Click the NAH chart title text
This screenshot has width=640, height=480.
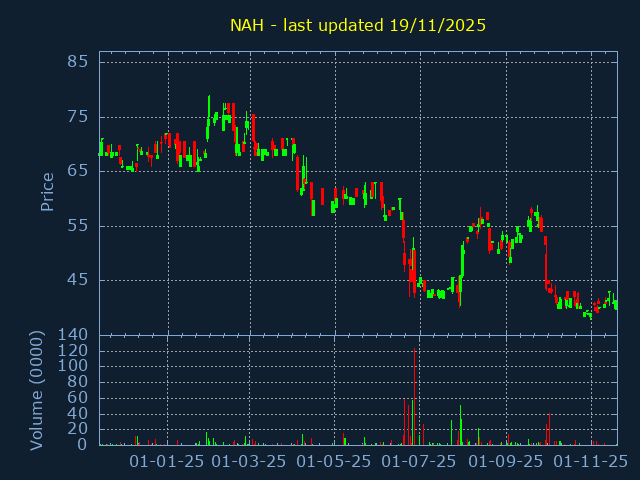coord(358,25)
